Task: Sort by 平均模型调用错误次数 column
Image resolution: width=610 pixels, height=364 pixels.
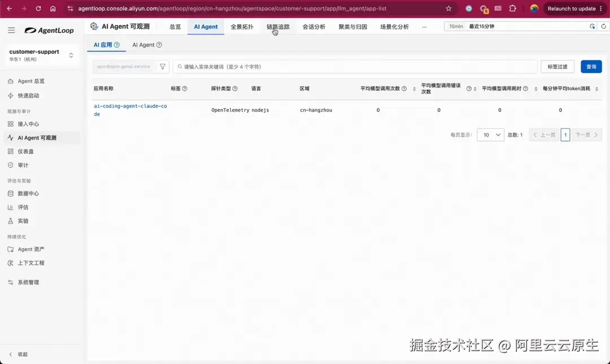Action: (x=475, y=89)
